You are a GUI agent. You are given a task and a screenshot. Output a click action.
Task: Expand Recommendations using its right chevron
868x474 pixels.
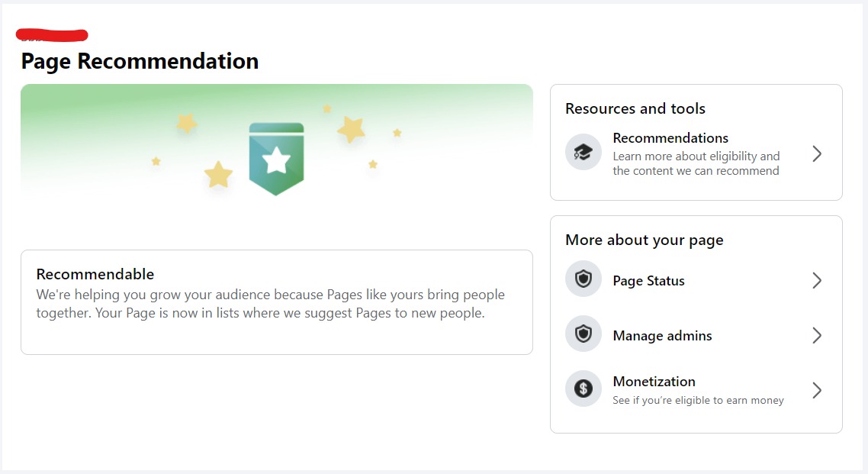(x=817, y=153)
